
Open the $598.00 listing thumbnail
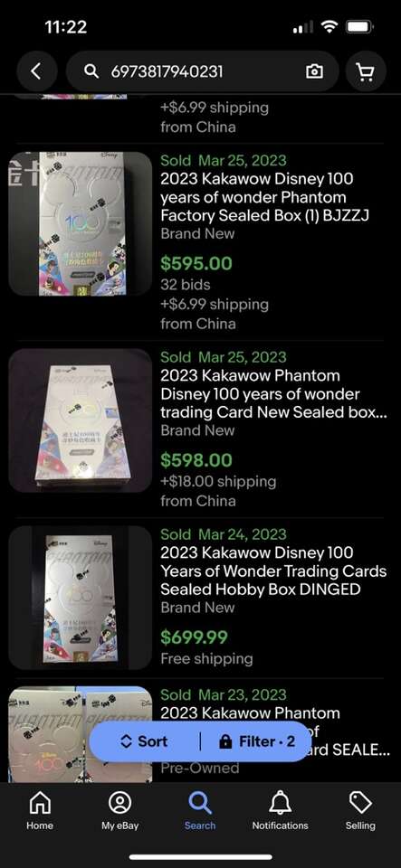coord(81,420)
